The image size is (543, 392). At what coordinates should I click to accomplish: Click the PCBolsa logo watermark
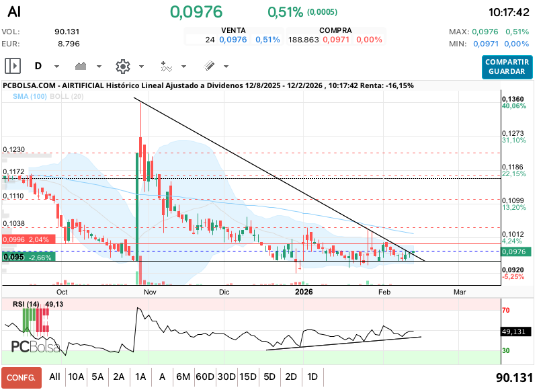pos(36,346)
